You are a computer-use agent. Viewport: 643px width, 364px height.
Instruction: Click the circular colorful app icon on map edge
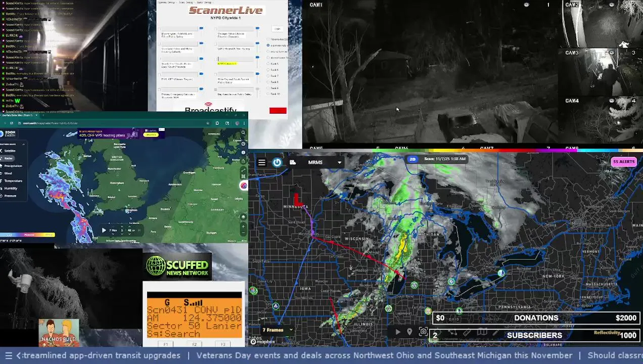244,186
